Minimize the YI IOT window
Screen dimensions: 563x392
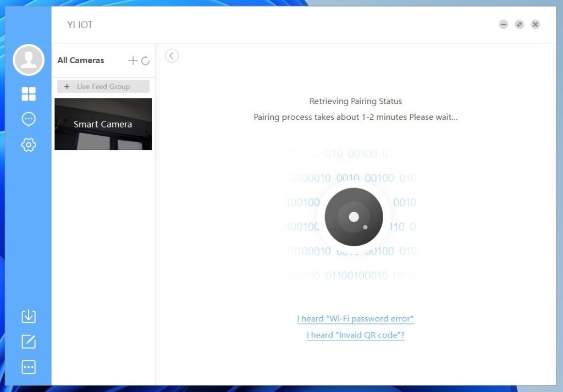coord(503,24)
